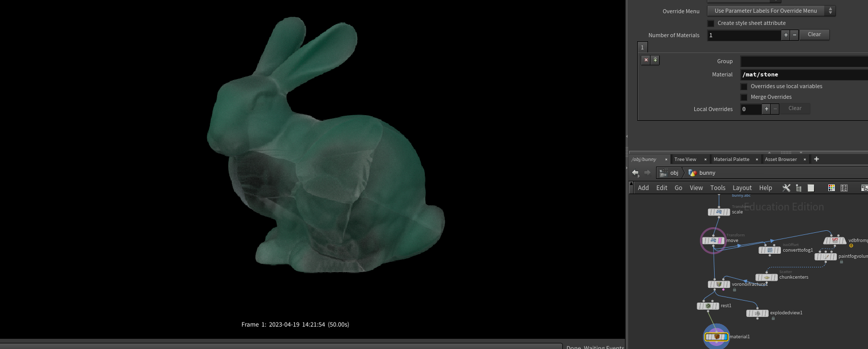Toggle the tree hierarchy view icon
The height and width of the screenshot is (349, 868).
[799, 188]
